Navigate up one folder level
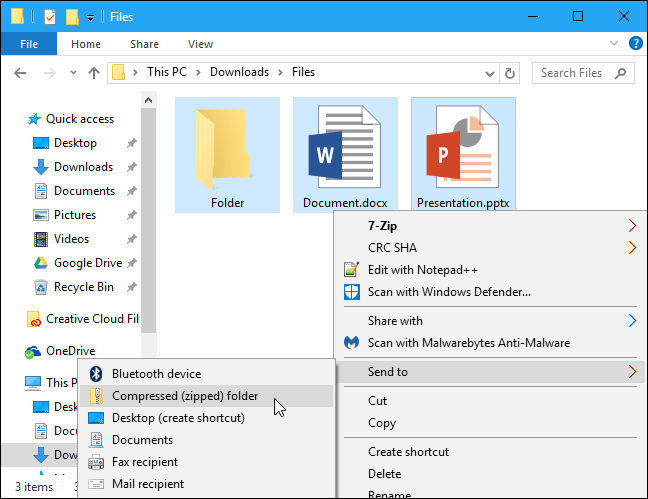Image resolution: width=648 pixels, height=499 pixels. tap(94, 73)
